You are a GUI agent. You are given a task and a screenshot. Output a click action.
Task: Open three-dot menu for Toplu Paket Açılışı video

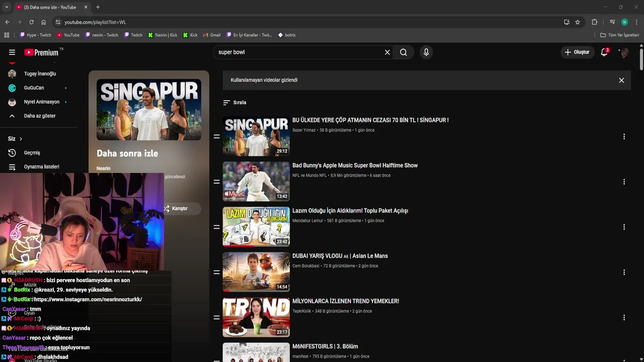point(624,227)
